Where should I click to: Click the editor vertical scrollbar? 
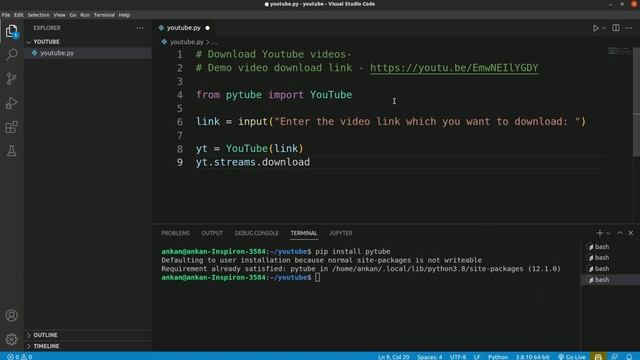coord(636,102)
